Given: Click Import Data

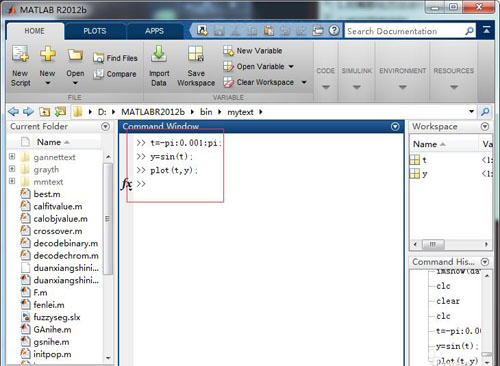Looking at the screenshot, I should point(159,66).
